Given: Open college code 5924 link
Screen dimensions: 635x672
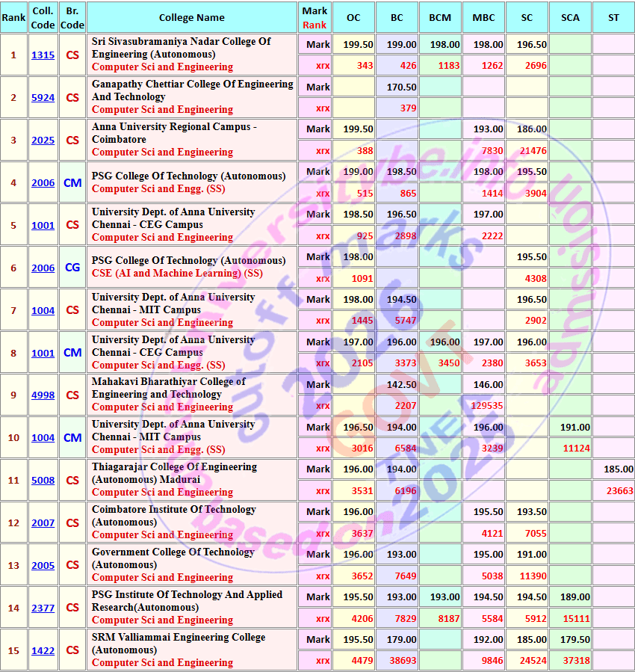Looking at the screenshot, I should click(43, 97).
